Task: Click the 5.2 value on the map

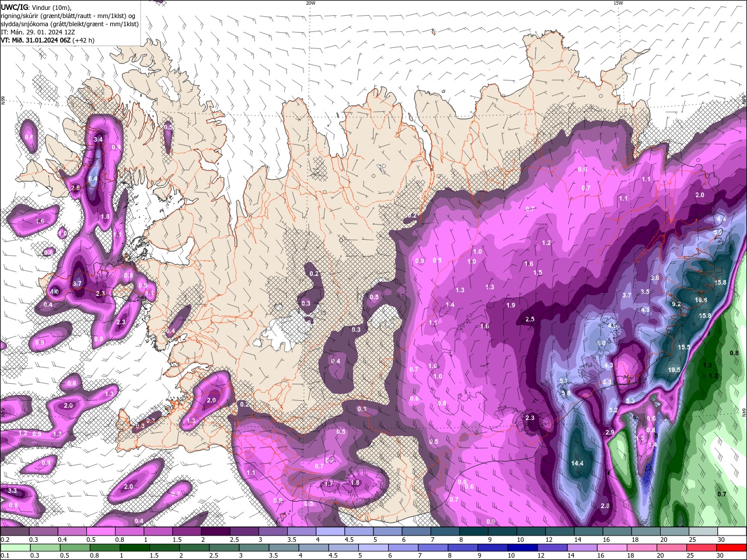Action: (613, 410)
